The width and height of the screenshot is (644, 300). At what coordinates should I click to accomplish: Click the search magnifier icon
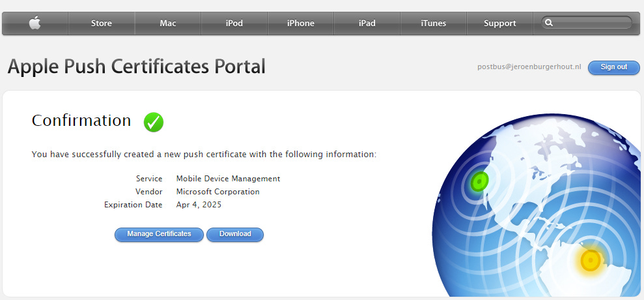click(x=550, y=23)
